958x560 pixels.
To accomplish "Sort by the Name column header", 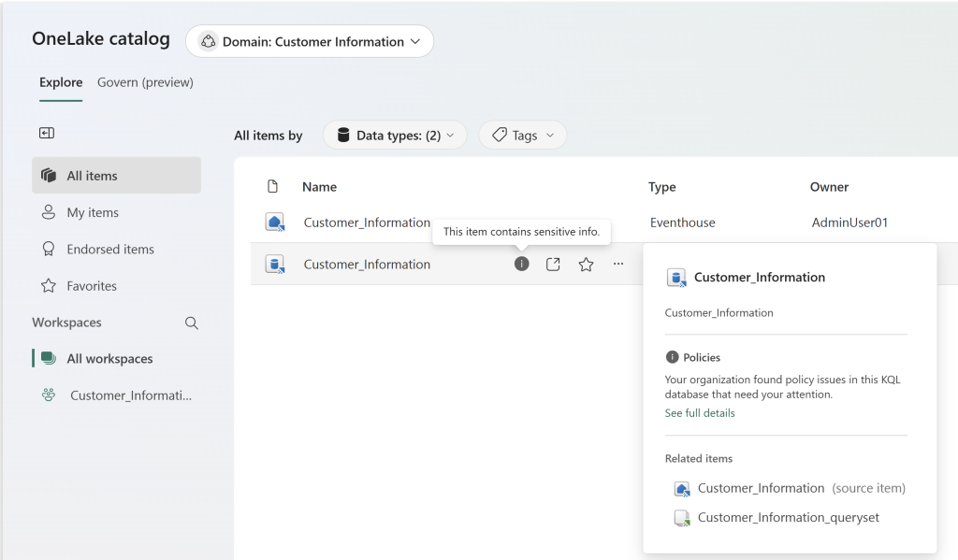I will 320,187.
